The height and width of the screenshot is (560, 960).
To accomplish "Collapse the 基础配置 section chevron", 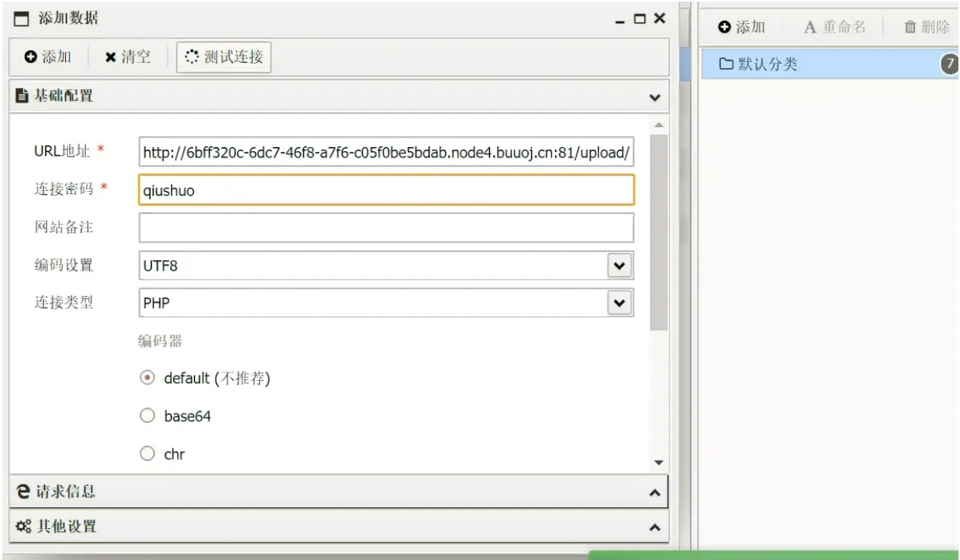I will click(655, 97).
